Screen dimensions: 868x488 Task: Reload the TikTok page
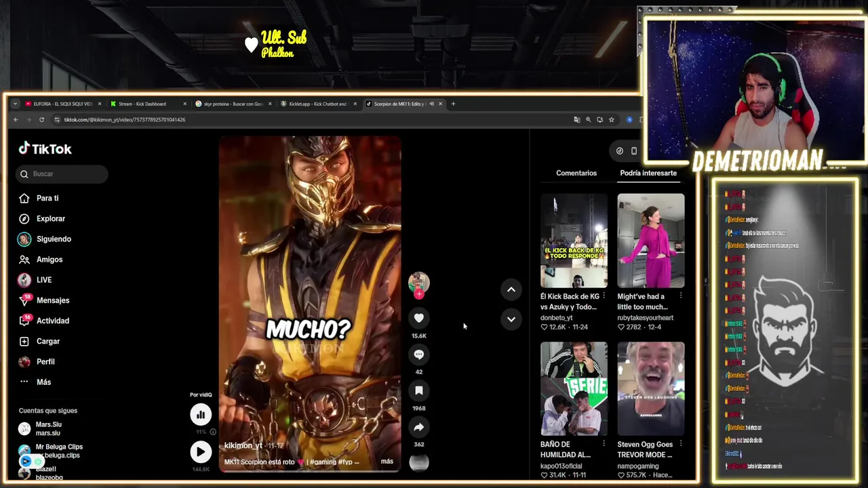click(41, 119)
